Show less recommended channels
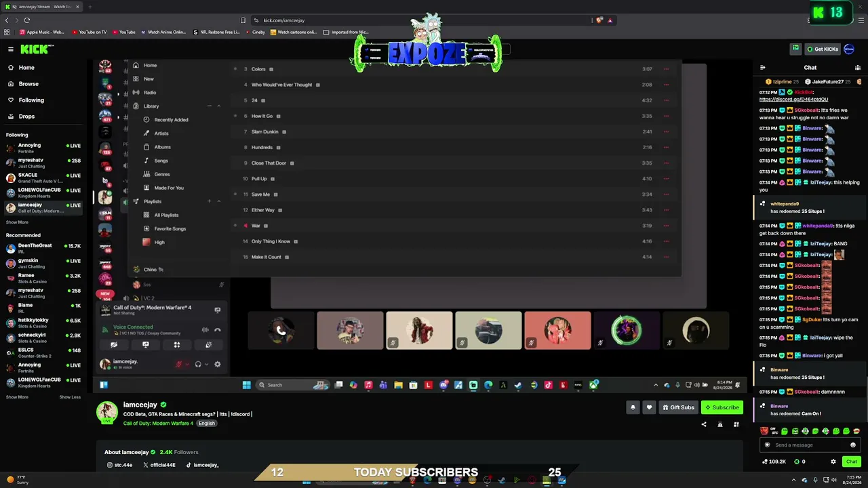Screen dimensions: 868x488 (x=70, y=397)
